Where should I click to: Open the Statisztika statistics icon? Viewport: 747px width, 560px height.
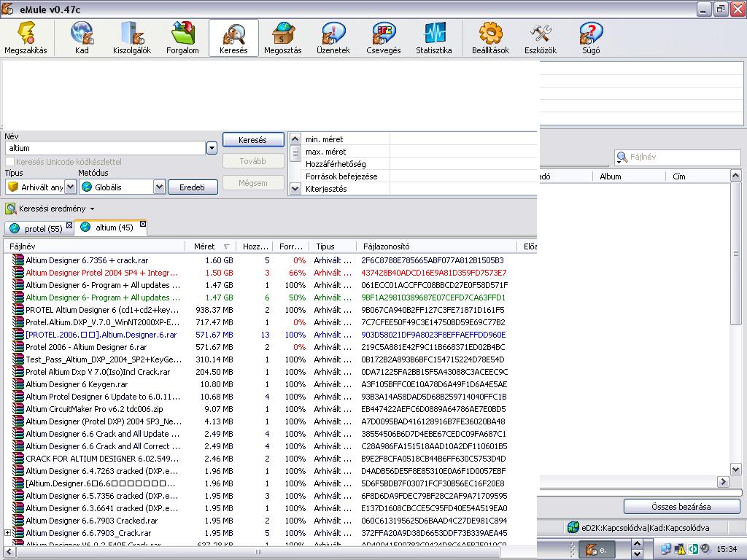click(x=433, y=38)
